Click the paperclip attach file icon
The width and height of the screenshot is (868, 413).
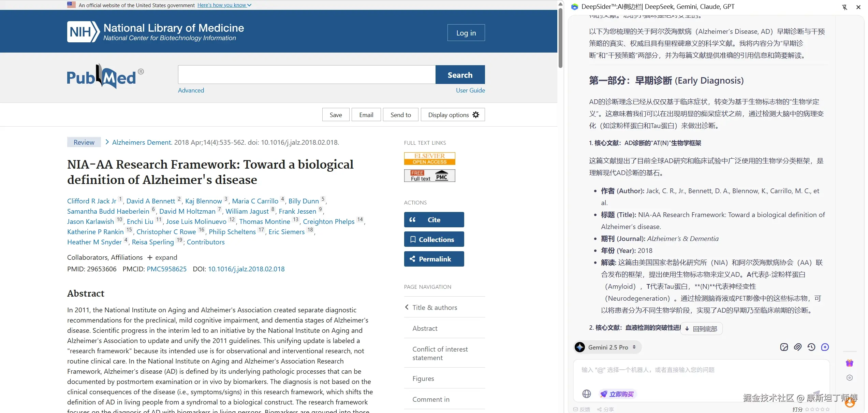click(797, 347)
